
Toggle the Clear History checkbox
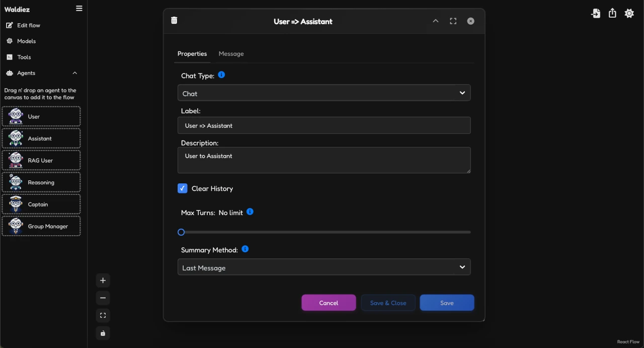pyautogui.click(x=182, y=188)
